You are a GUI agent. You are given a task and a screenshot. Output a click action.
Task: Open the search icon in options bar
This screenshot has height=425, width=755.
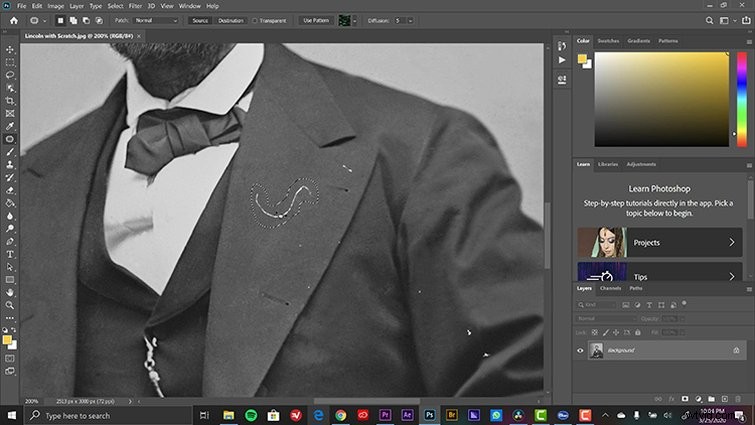click(709, 21)
